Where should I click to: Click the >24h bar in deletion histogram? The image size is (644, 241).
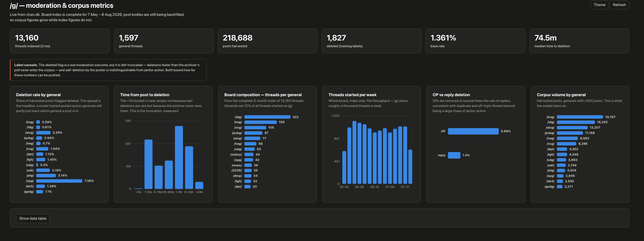pos(199,185)
